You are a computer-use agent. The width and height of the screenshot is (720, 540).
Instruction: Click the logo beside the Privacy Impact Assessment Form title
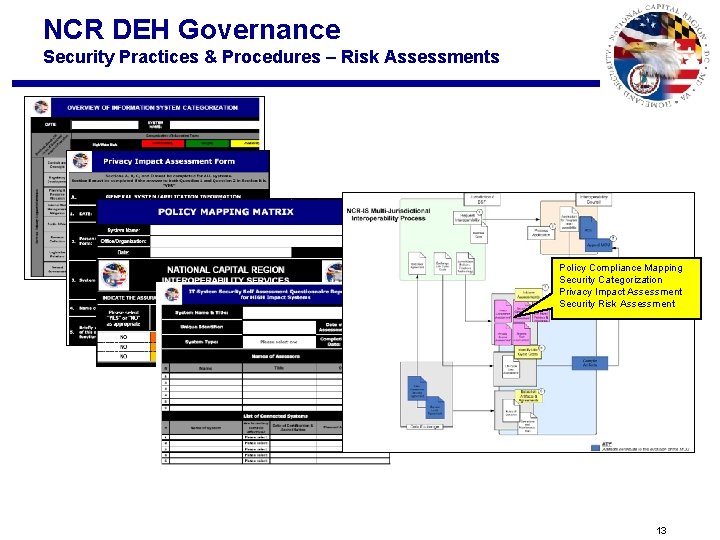pyautogui.click(x=80, y=161)
